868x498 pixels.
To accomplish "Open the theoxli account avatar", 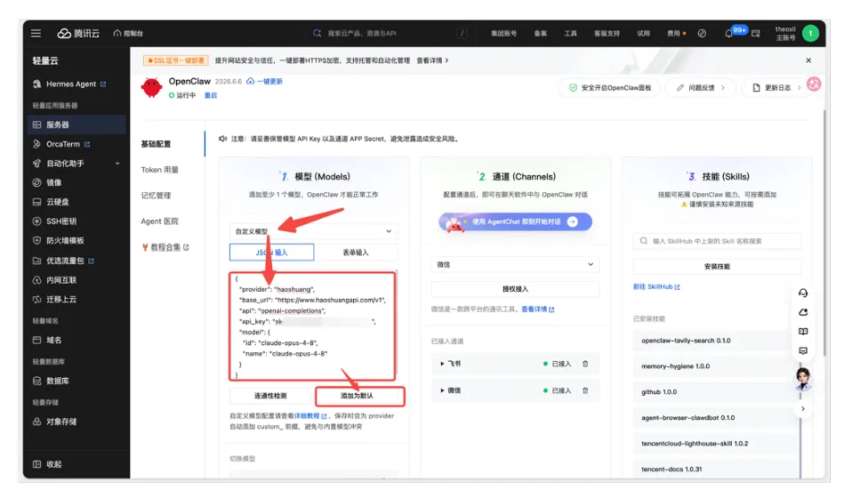I will [810, 33].
